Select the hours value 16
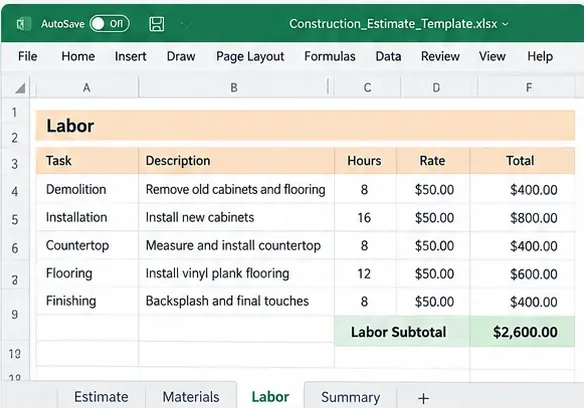This screenshot has height=408, width=584. pos(365,218)
